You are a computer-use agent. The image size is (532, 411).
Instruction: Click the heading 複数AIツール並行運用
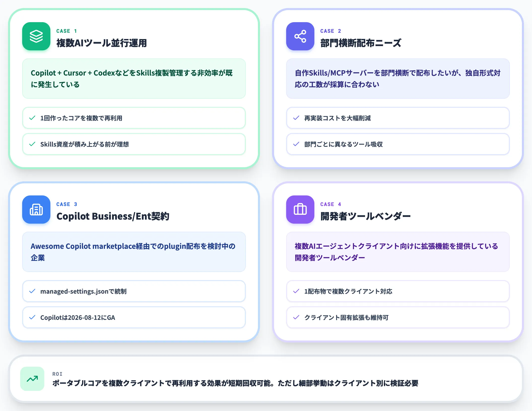[x=102, y=43]
